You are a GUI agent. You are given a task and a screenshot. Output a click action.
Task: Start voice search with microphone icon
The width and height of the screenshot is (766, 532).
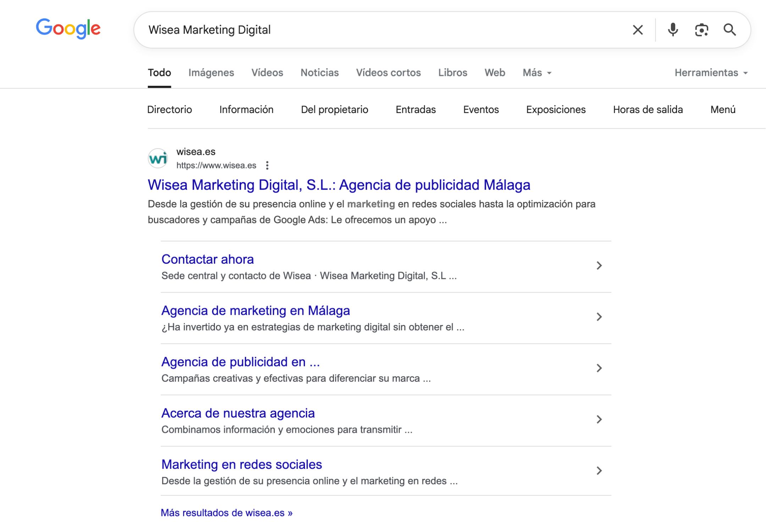tap(673, 30)
